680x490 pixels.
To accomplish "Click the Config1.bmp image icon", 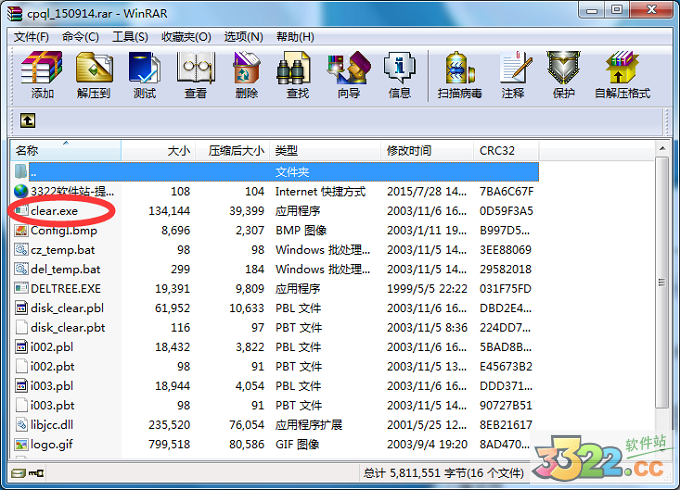I will 21,230.
